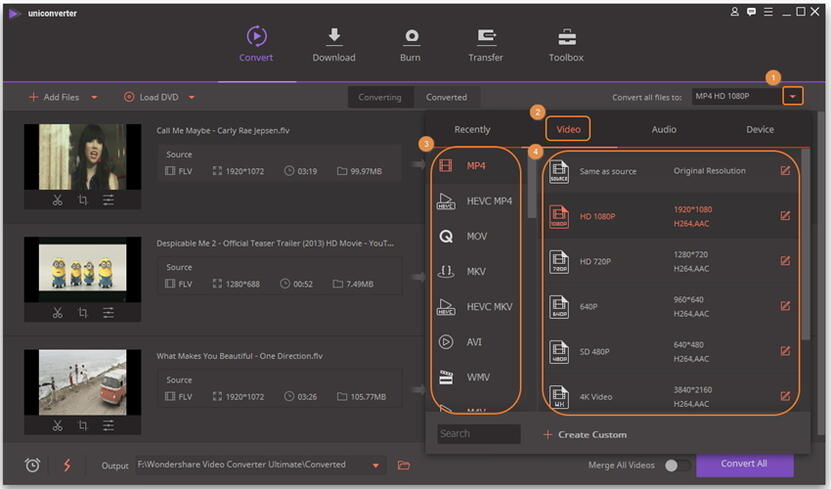Crop the Call Me Maybe video
Screen dimensions: 831x489
(83, 200)
